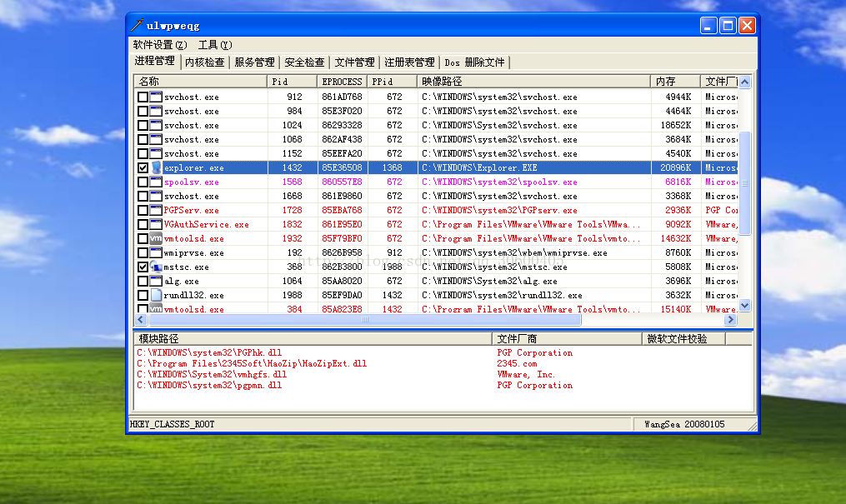The height and width of the screenshot is (504, 846).
Task: Select the pgpmn.dll module row
Action: (x=209, y=385)
